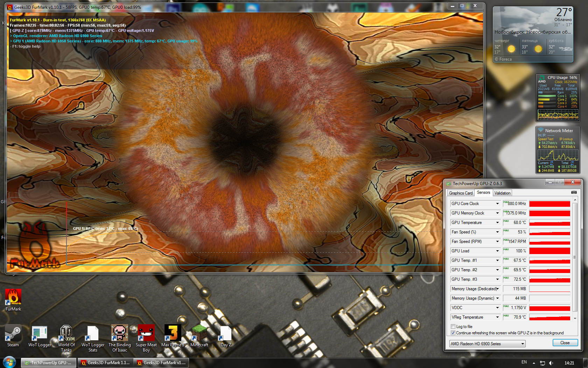Screen dimensions: 588x368
Task: Open the WoT Logger Stats file
Action: 93,338
